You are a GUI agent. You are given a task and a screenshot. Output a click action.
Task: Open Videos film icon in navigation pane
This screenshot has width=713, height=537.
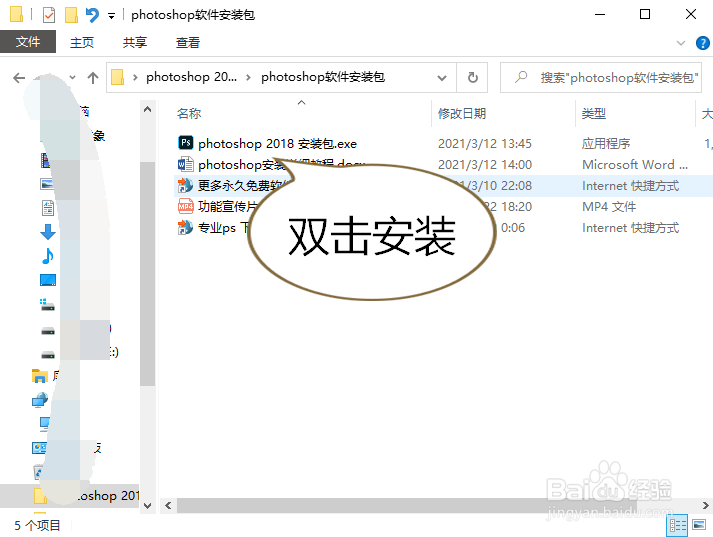pos(45,160)
